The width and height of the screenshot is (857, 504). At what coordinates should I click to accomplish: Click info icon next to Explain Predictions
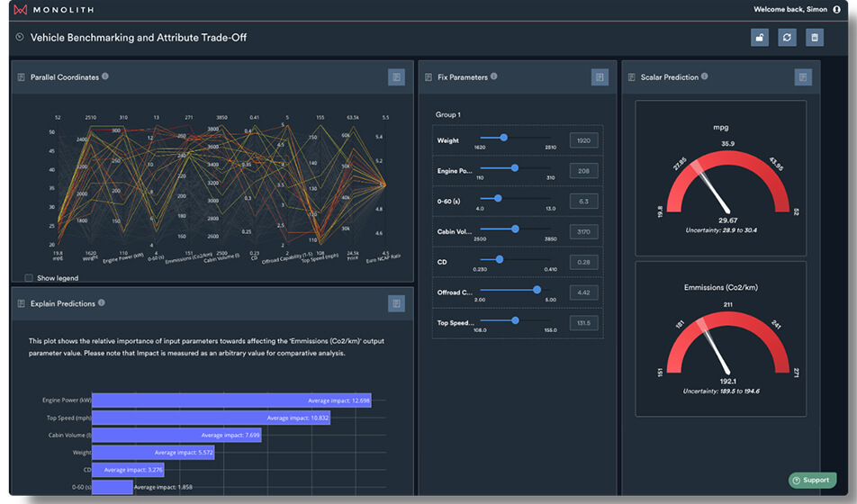101,302
